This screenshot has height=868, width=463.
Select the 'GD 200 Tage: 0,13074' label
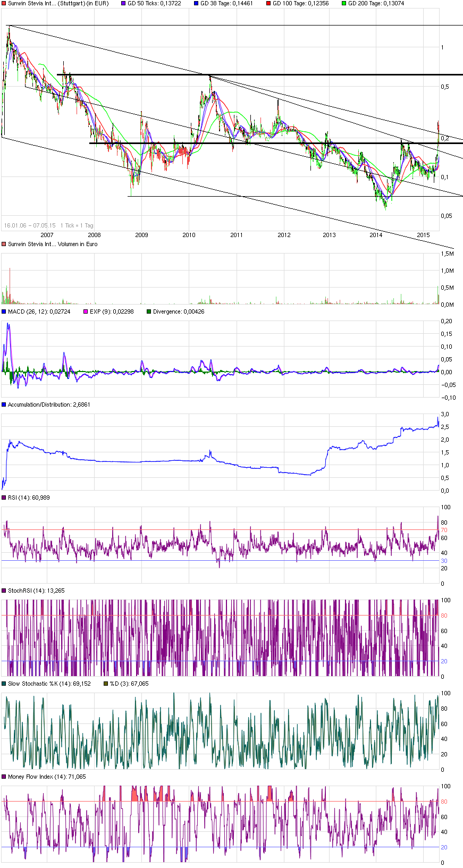pos(376,3)
